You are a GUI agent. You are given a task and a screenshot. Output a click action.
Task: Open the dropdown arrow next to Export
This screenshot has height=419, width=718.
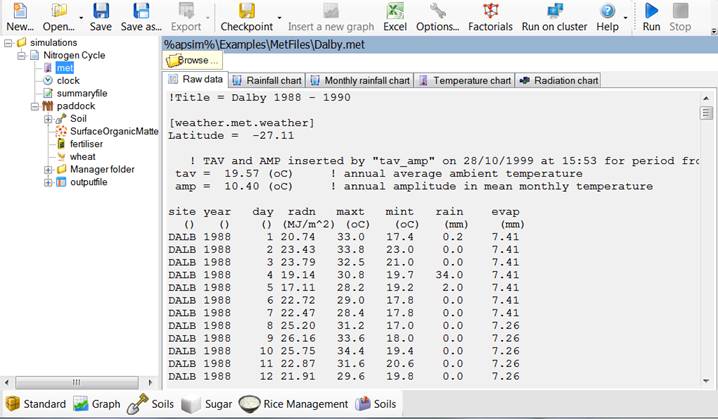tap(207, 18)
